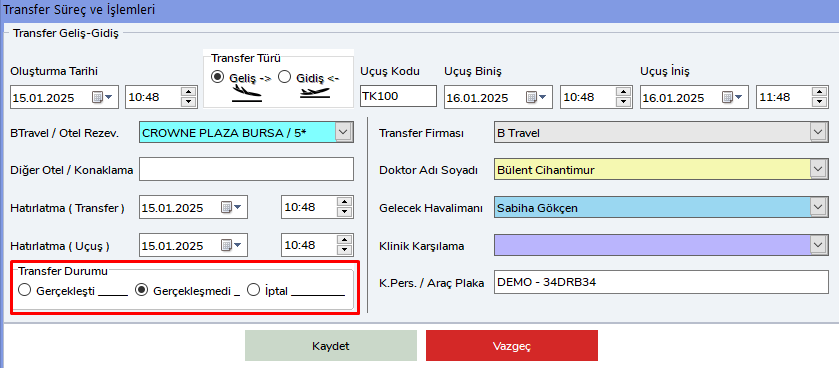Image resolution: width=839 pixels, height=368 pixels.
Task: Focus the Diğer Otel / Konaklama field
Action: pos(247,169)
